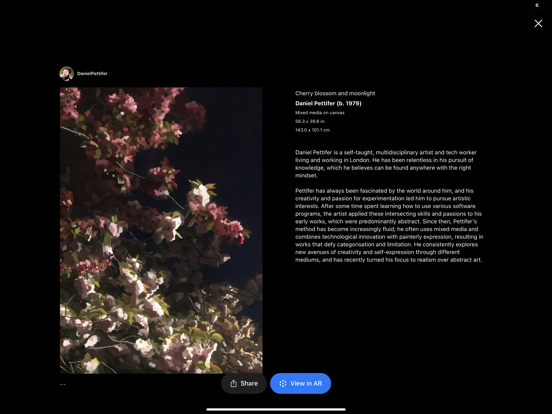552x414 pixels.
Task: Select 'Mixed media on canvas' text
Action: click(320, 113)
